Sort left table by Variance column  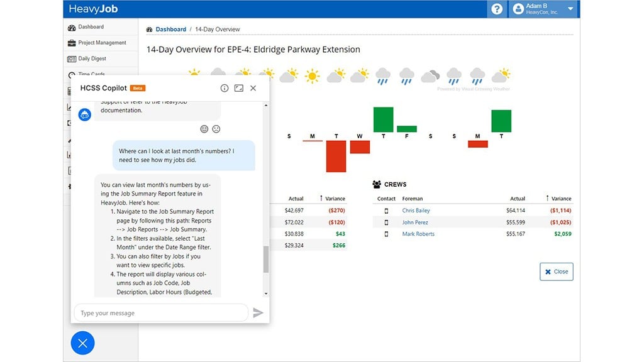[333, 198]
